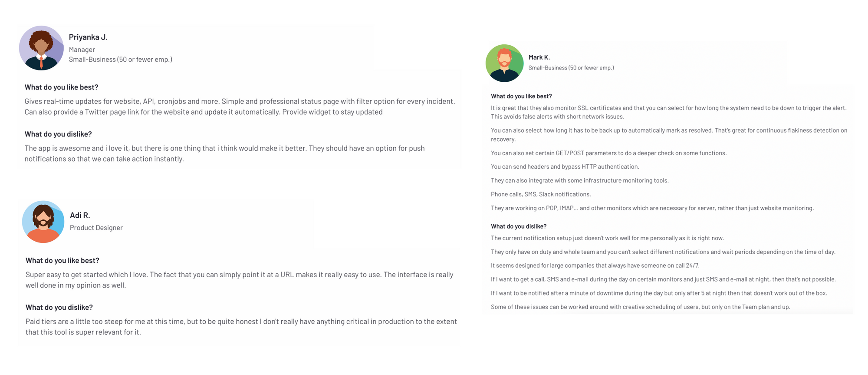Click Adi R.'s bearded avatar
The height and width of the screenshot is (375, 868).
tap(43, 222)
